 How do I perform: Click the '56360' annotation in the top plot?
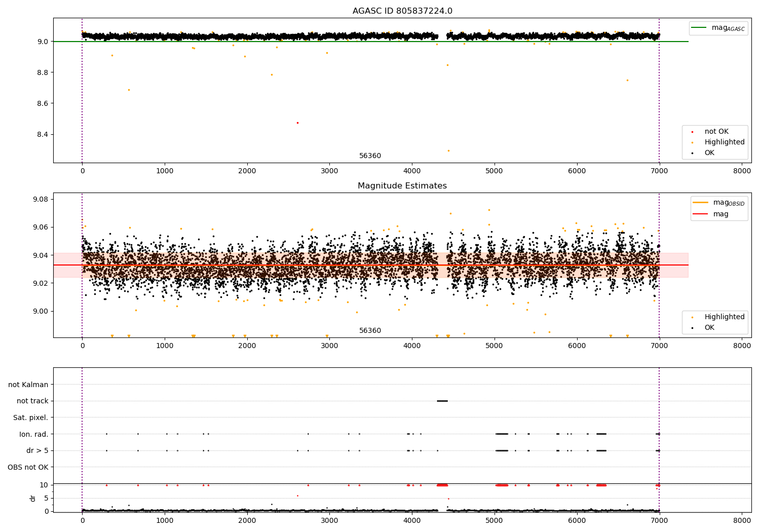pos(370,156)
